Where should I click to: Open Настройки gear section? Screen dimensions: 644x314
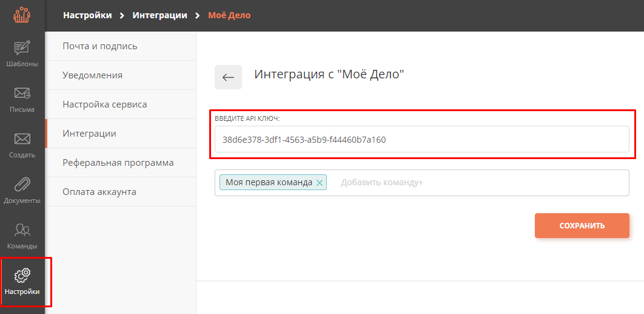tap(22, 282)
